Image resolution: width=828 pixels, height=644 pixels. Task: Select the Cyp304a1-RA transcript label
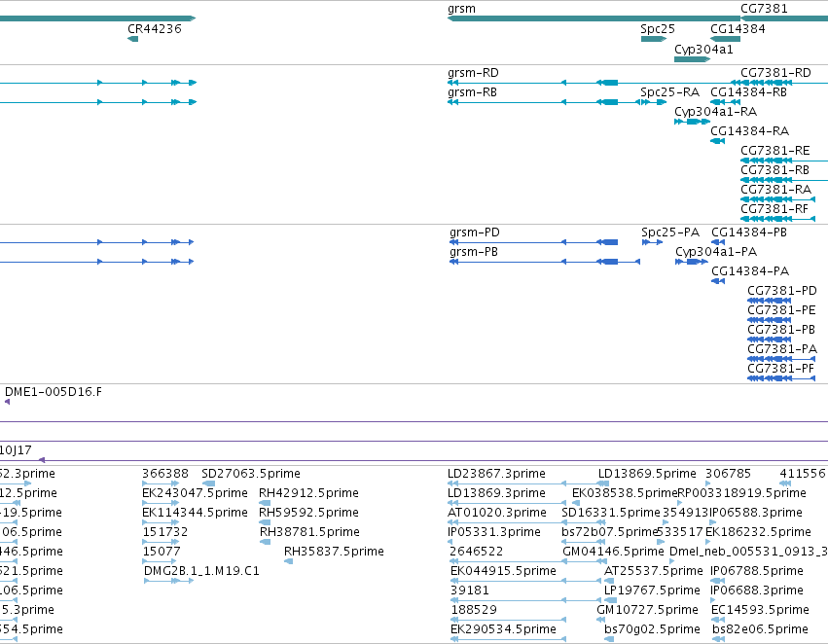715,112
